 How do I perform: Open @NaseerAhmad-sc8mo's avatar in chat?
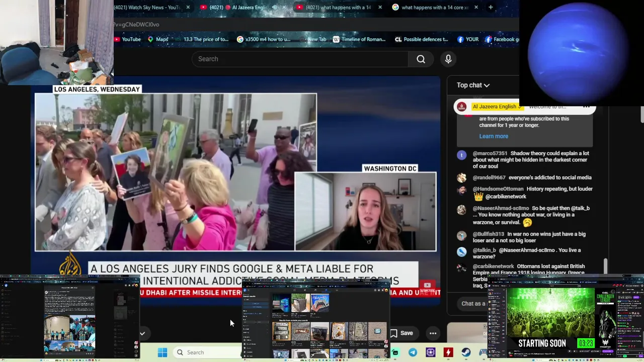pos(461,210)
